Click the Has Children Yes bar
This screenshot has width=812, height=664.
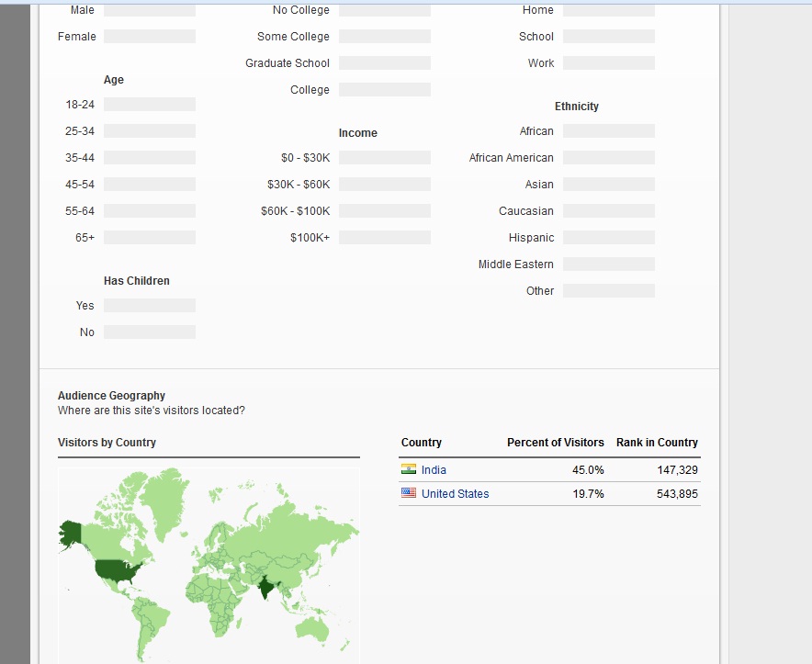[150, 306]
